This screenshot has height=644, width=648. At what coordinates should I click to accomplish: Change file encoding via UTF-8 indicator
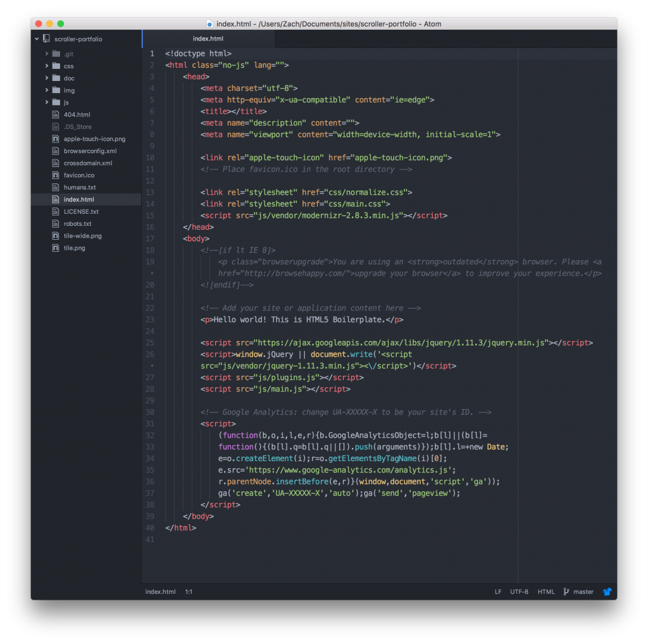pyautogui.click(x=519, y=591)
